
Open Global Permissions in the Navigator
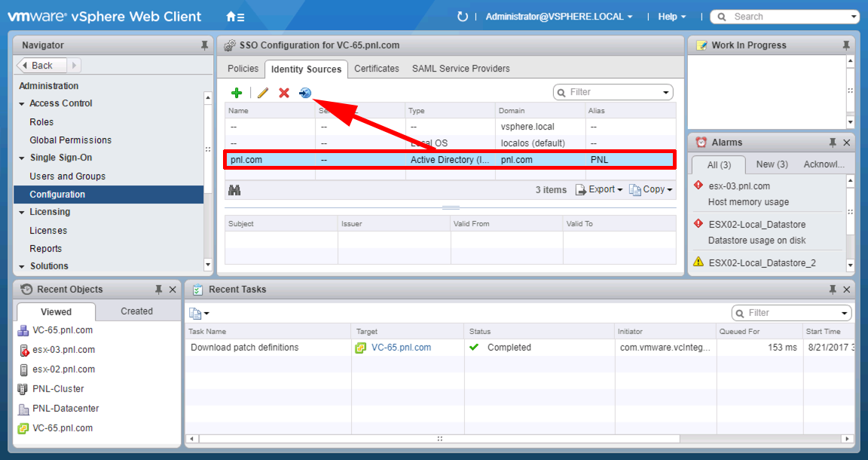click(x=70, y=140)
